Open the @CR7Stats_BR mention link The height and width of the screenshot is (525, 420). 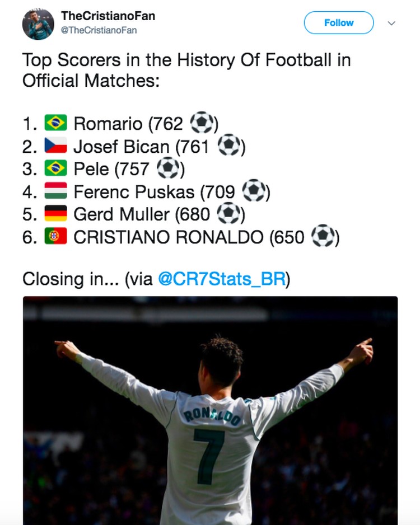[x=222, y=279]
